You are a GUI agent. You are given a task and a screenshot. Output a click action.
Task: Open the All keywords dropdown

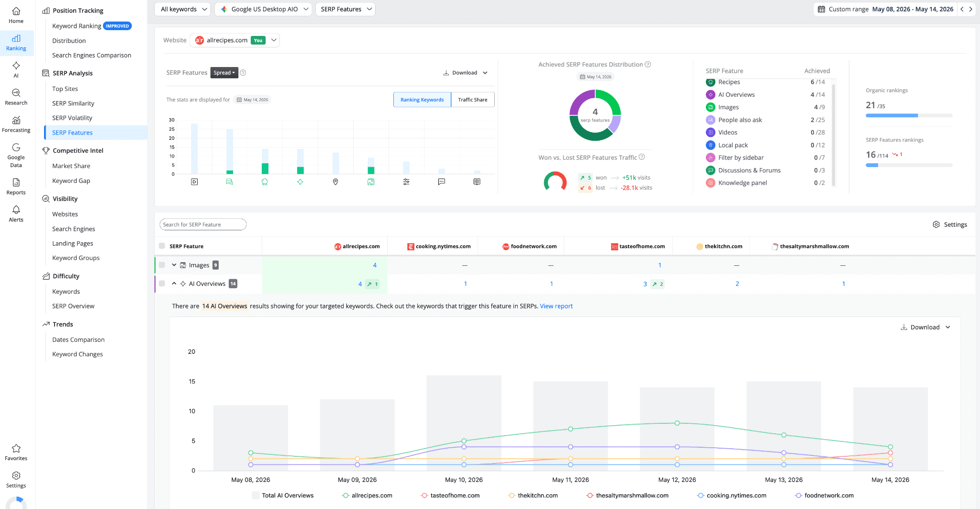pos(183,9)
